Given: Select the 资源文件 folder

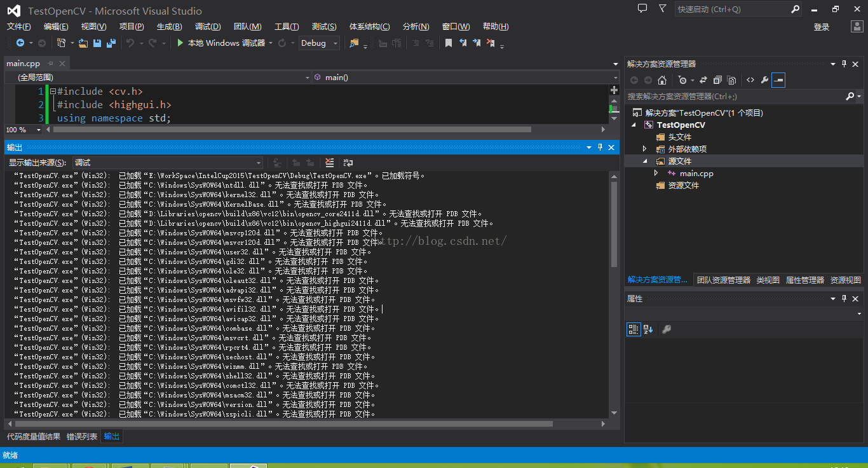Looking at the screenshot, I should coord(683,186).
